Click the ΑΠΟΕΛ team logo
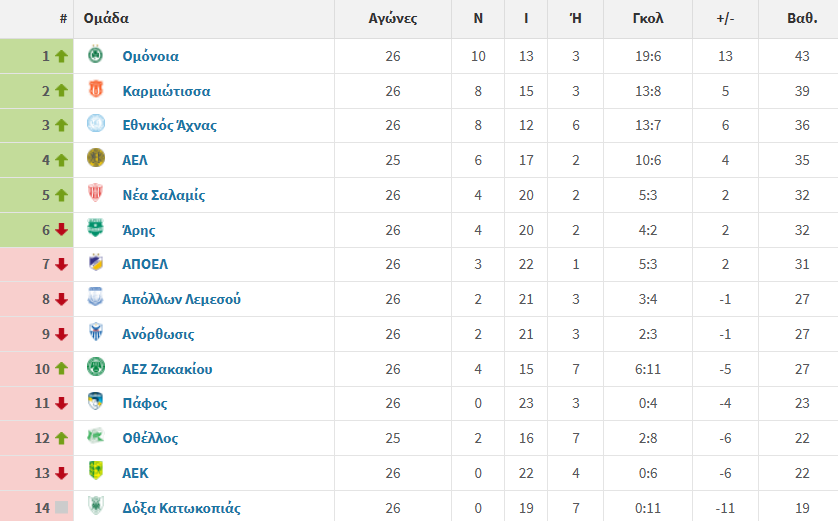 point(96,262)
